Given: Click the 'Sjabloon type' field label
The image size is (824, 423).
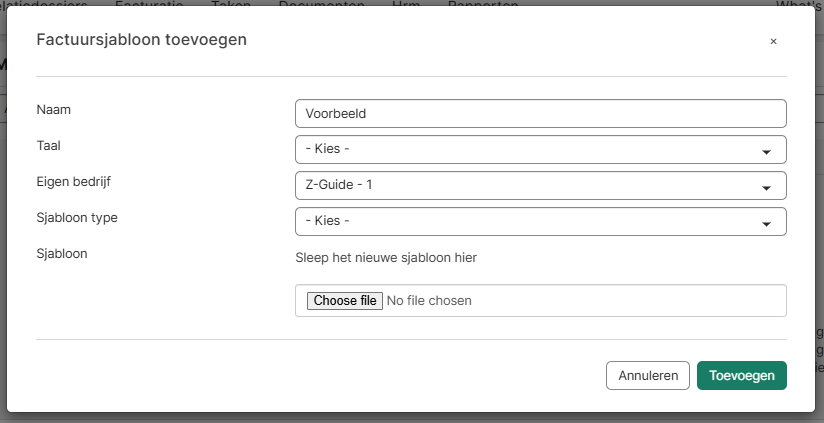Looking at the screenshot, I should click(x=77, y=218).
